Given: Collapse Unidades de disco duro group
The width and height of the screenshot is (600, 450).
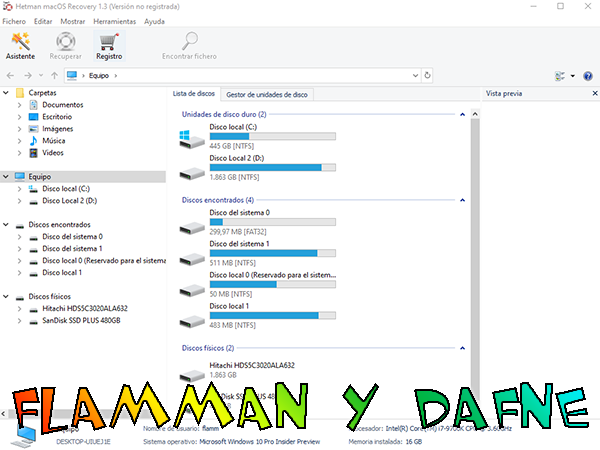Looking at the screenshot, I should tap(462, 114).
